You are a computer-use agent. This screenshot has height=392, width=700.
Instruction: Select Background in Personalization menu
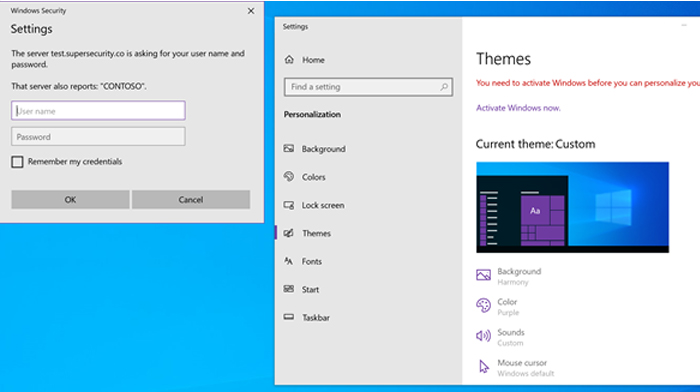[323, 149]
